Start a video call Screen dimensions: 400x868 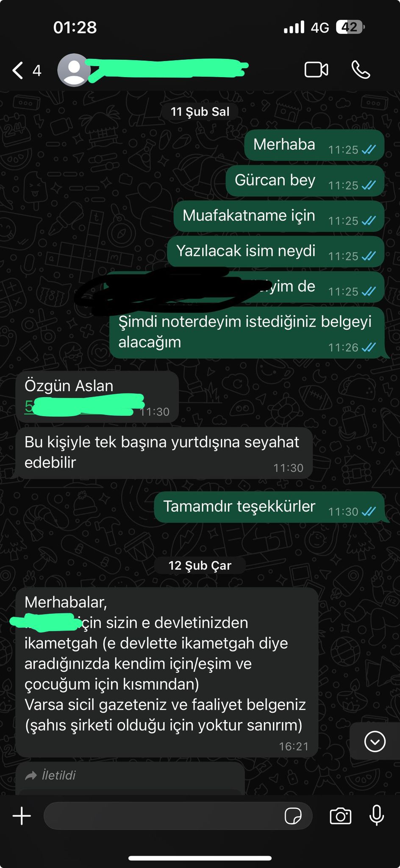[x=316, y=70]
